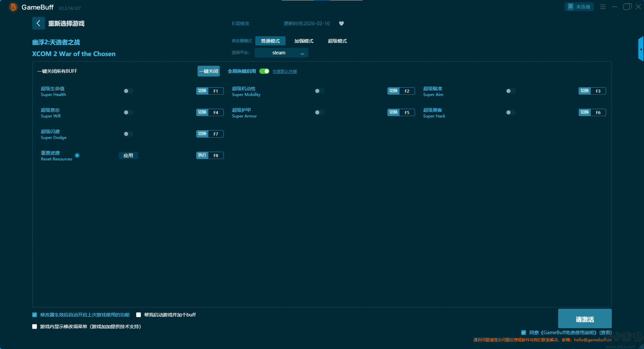Click the heart favorite icon

(341, 23)
